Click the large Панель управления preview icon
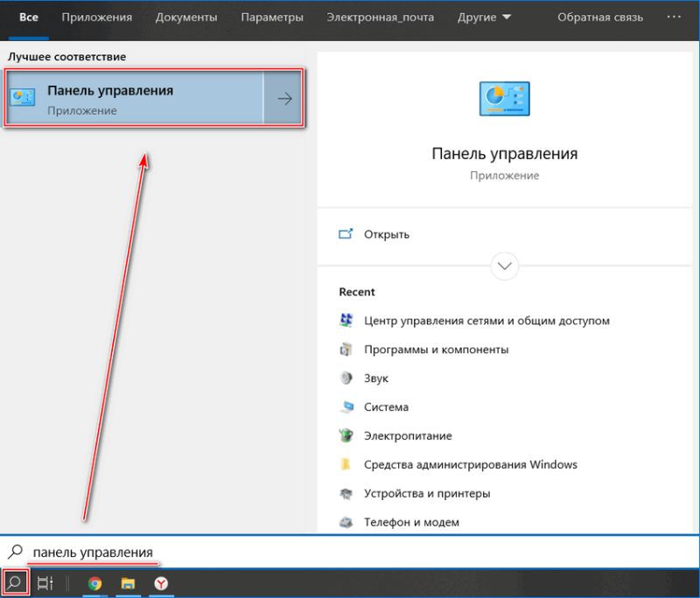This screenshot has width=700, height=598. (x=505, y=99)
